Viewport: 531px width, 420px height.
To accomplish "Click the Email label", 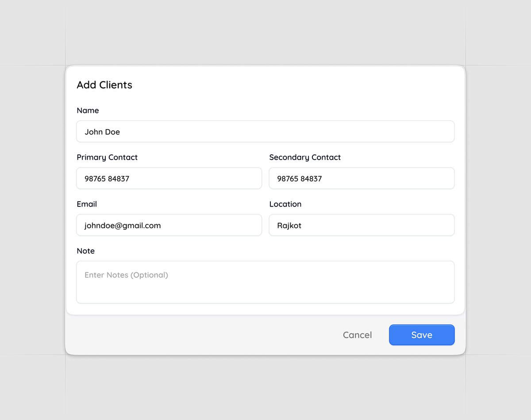I will 87,204.
